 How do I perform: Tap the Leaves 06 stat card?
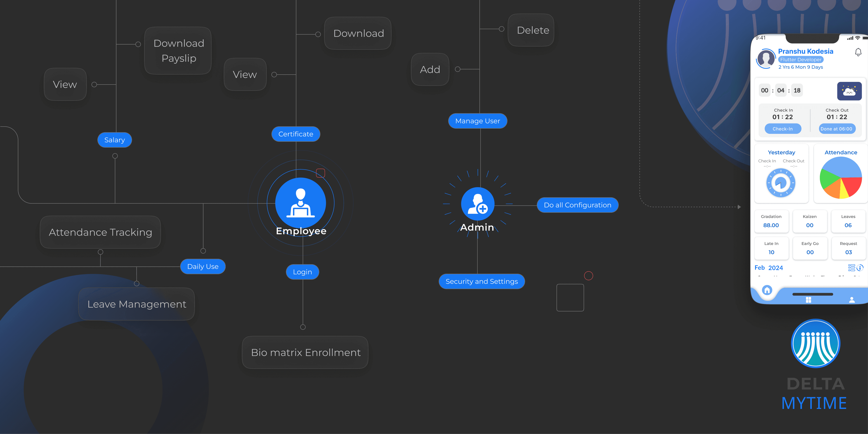(x=848, y=221)
